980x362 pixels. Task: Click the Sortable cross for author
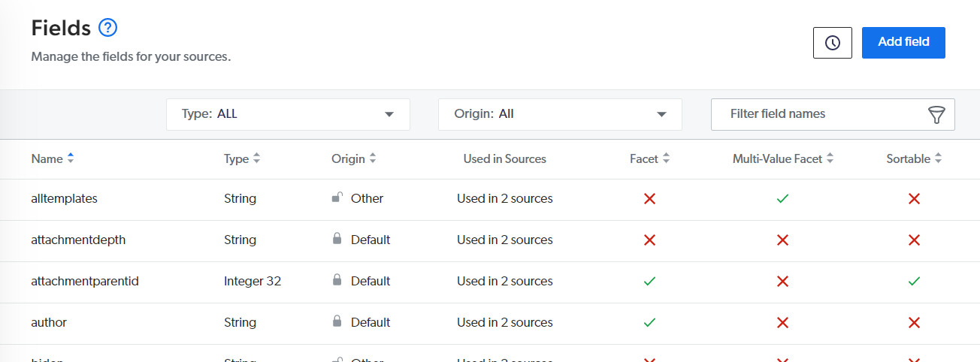click(914, 323)
